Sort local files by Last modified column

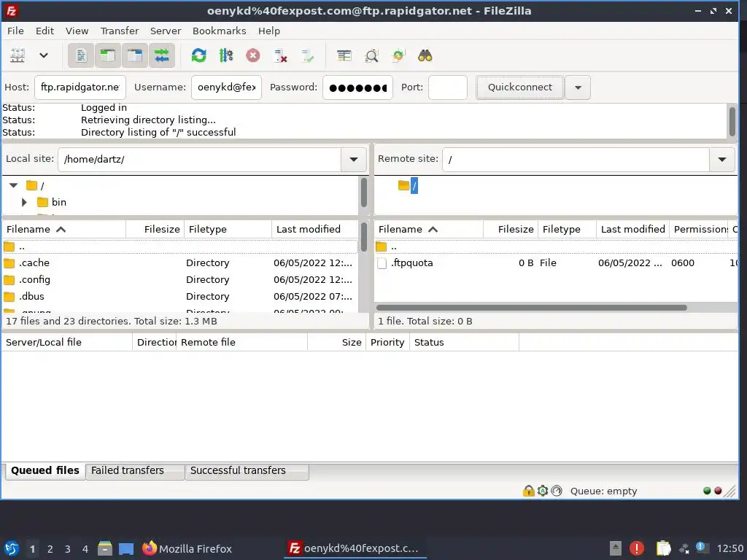(x=314, y=229)
